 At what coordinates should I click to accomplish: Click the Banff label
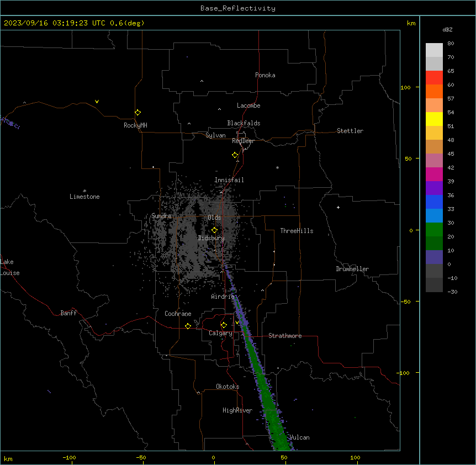(x=68, y=313)
